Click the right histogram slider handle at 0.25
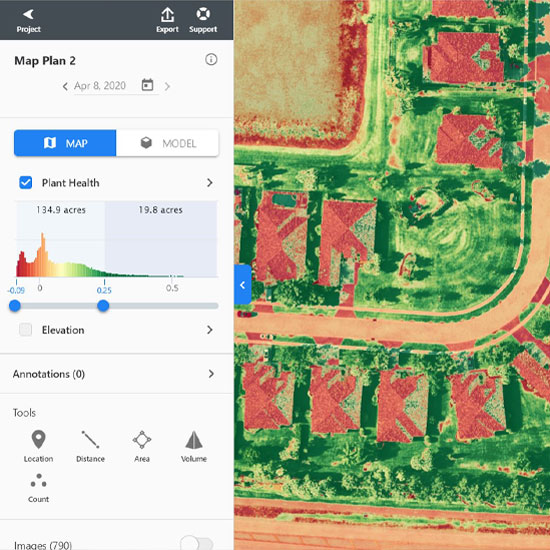This screenshot has height=550, width=550. pyautogui.click(x=103, y=306)
